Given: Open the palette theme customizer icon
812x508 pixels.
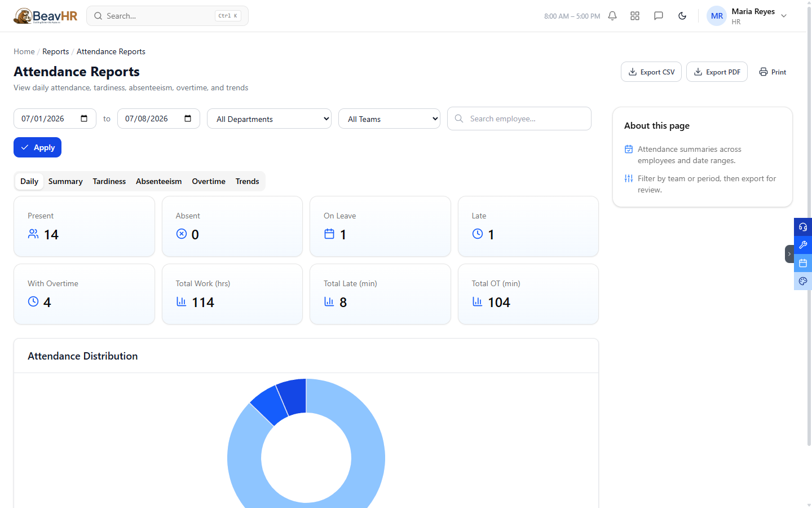Looking at the screenshot, I should [803, 281].
